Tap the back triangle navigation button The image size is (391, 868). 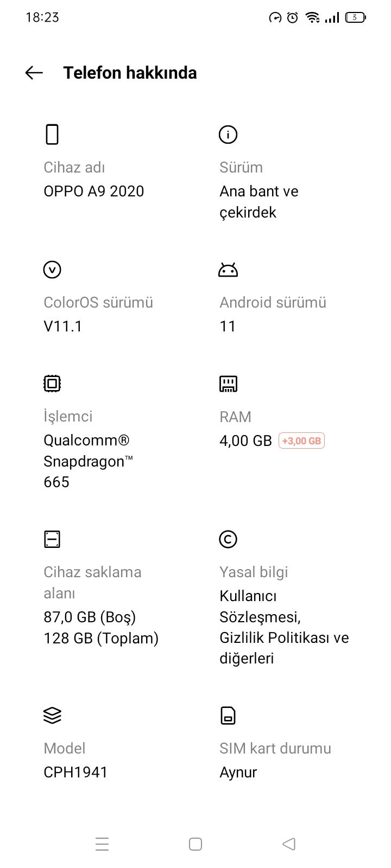(289, 844)
